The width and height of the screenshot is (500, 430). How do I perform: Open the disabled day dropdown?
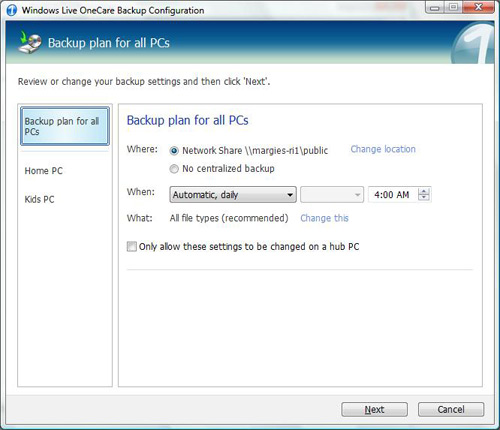point(332,195)
